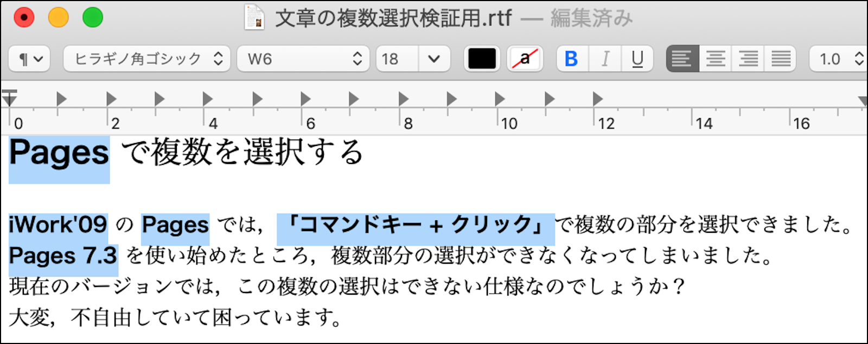Screen dimensions: 868x344
Task: Justify the text
Action: (x=781, y=59)
